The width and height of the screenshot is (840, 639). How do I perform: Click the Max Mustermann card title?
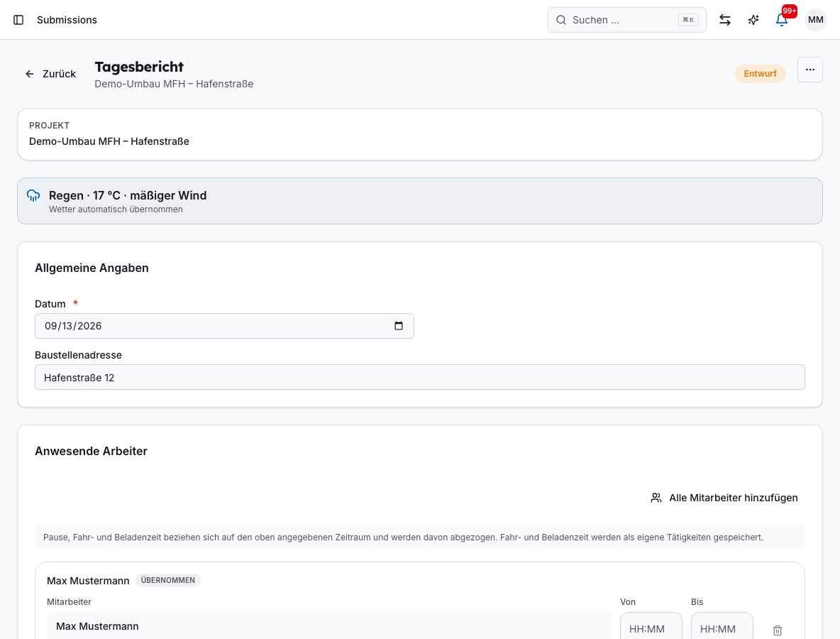pyautogui.click(x=88, y=581)
